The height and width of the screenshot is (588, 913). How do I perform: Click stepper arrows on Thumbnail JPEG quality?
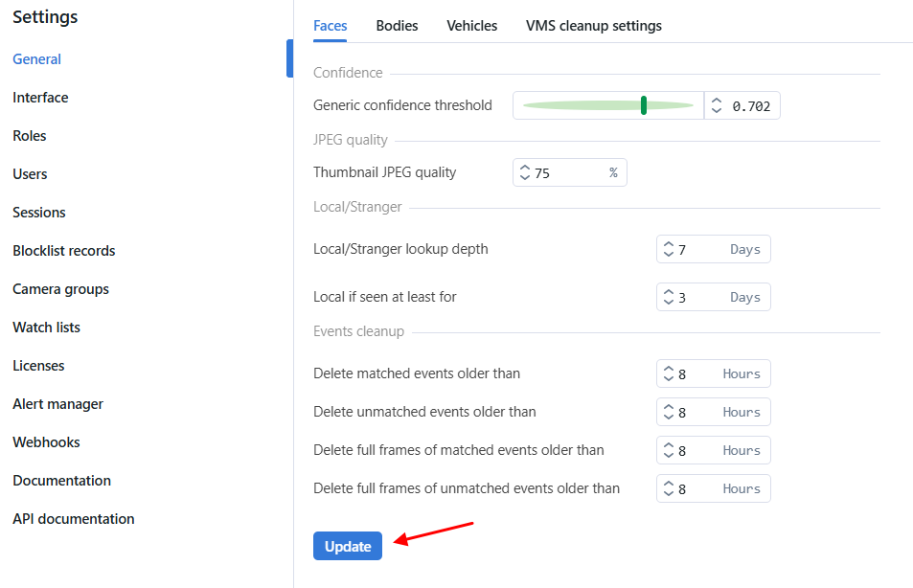click(524, 172)
